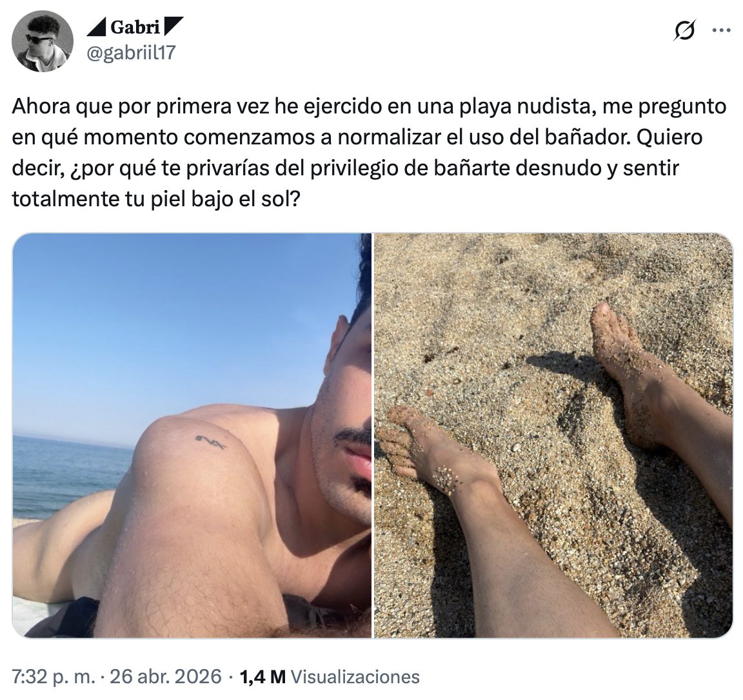Click the Grok slashed-circle icon
The image size is (743, 700).
point(685,31)
